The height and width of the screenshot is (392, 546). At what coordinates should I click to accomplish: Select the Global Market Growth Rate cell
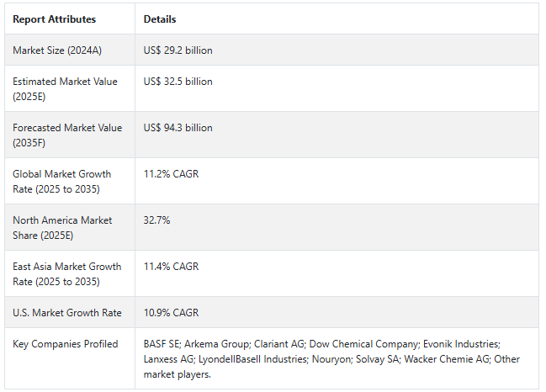pyautogui.click(x=61, y=181)
